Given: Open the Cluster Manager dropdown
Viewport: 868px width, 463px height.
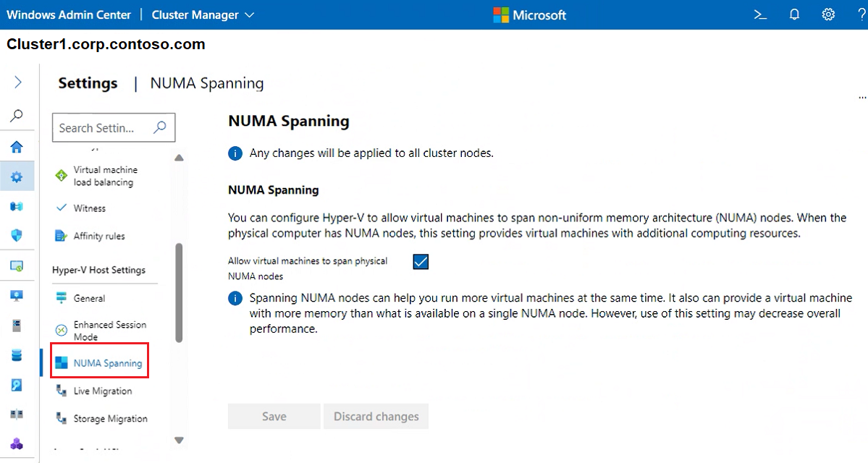Looking at the screenshot, I should [202, 14].
